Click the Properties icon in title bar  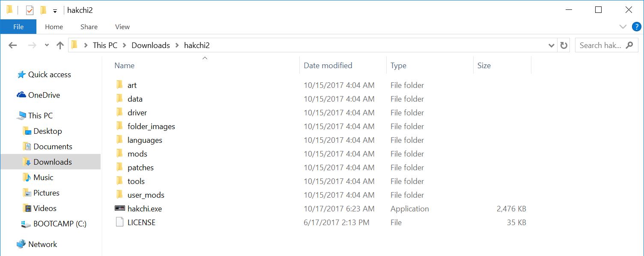point(30,10)
